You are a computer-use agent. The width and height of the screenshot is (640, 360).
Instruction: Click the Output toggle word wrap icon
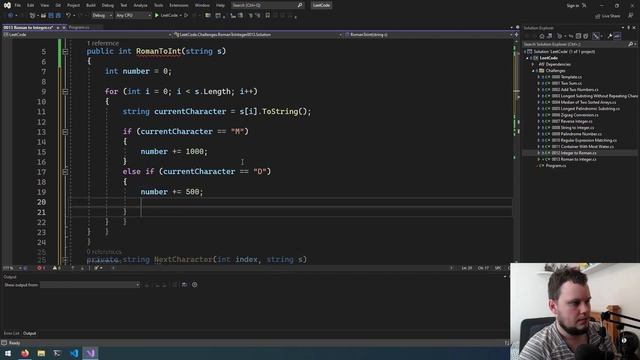pos(184,285)
